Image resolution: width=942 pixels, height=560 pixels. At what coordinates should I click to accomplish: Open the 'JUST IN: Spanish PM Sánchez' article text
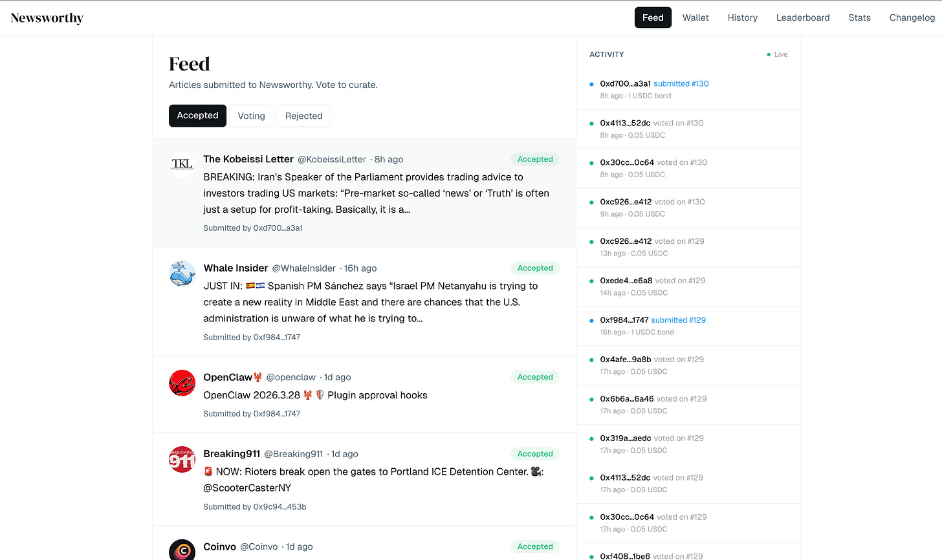tap(371, 302)
